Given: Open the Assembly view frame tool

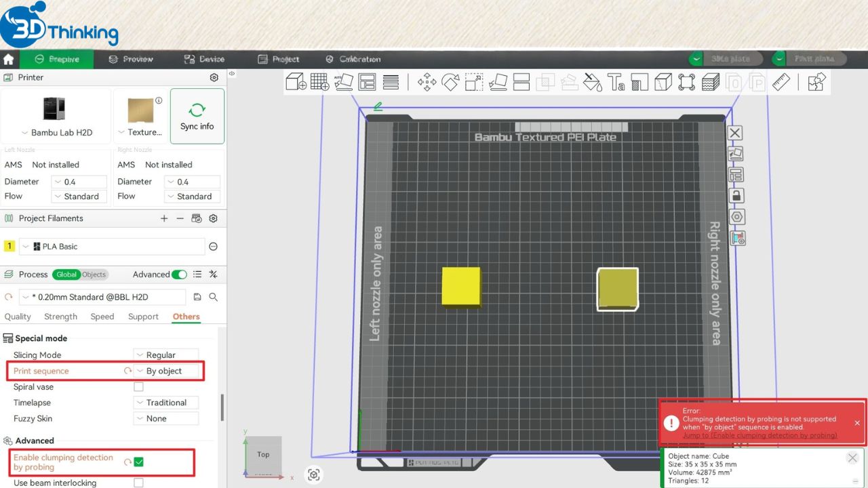Looking at the screenshot, I should (x=687, y=83).
